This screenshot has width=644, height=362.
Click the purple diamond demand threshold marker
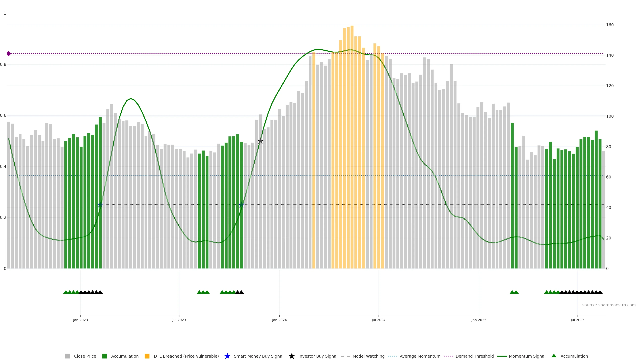tap(9, 53)
